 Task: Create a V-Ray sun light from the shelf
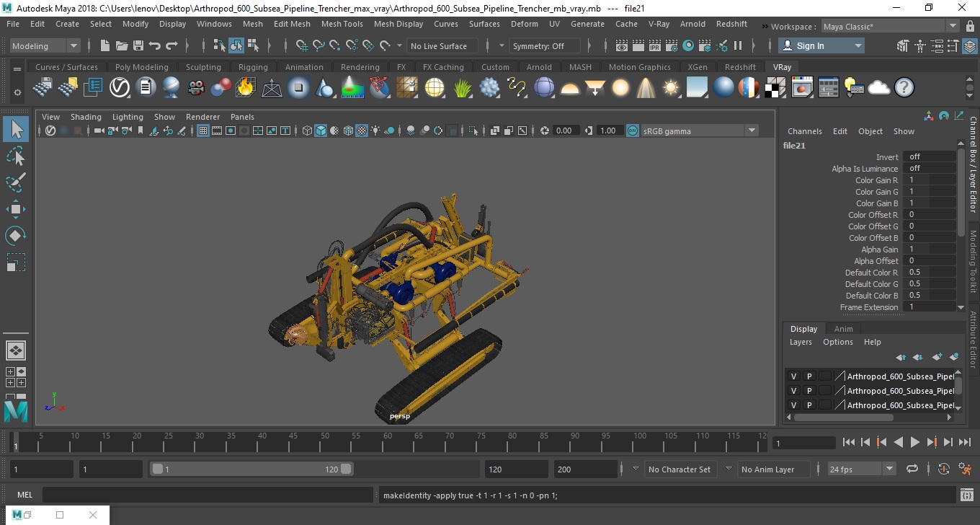(x=671, y=88)
